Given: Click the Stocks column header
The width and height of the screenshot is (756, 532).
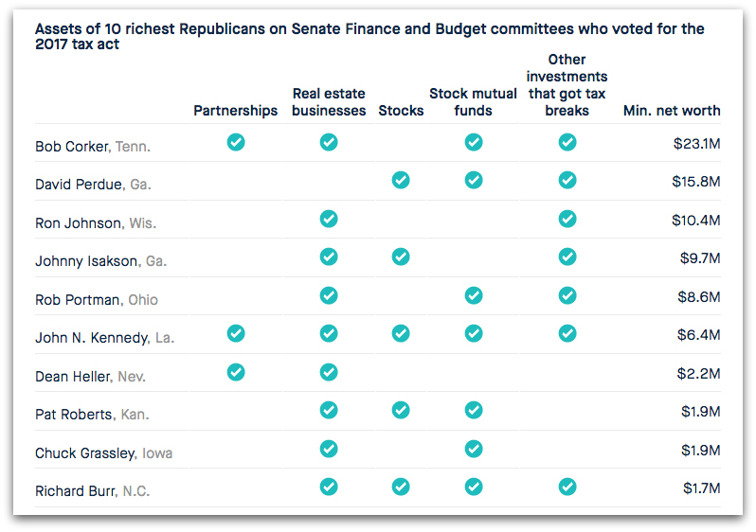Looking at the screenshot, I should click(x=401, y=111).
